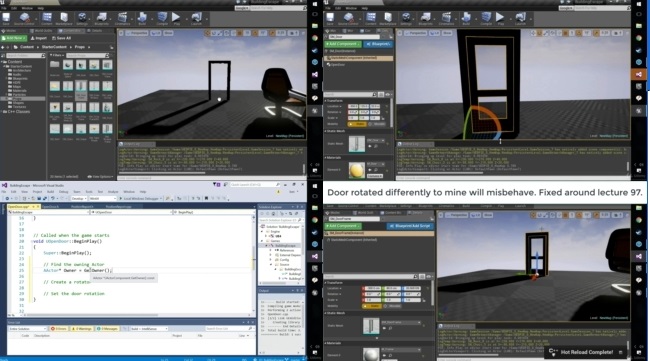The height and width of the screenshot is (361, 650).
Task: Click Launch icon in Content Browser editor toolbar
Action: pyautogui.click(x=196, y=17)
